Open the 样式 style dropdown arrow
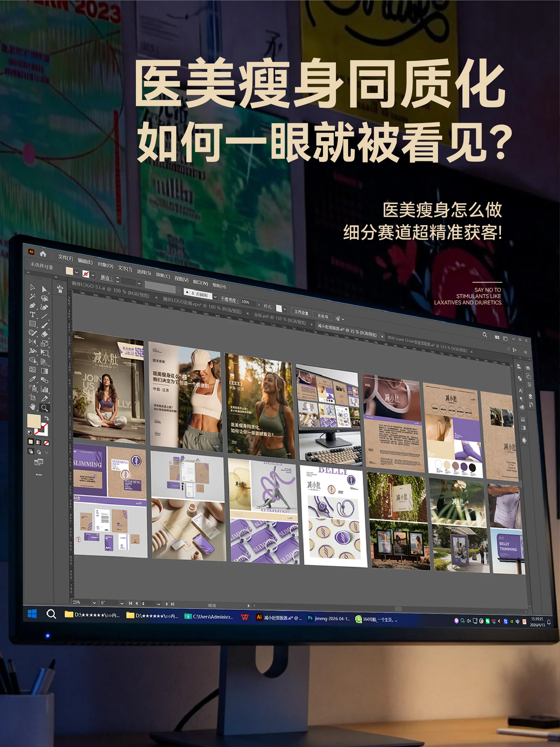This screenshot has width=560, height=747. click(285, 309)
